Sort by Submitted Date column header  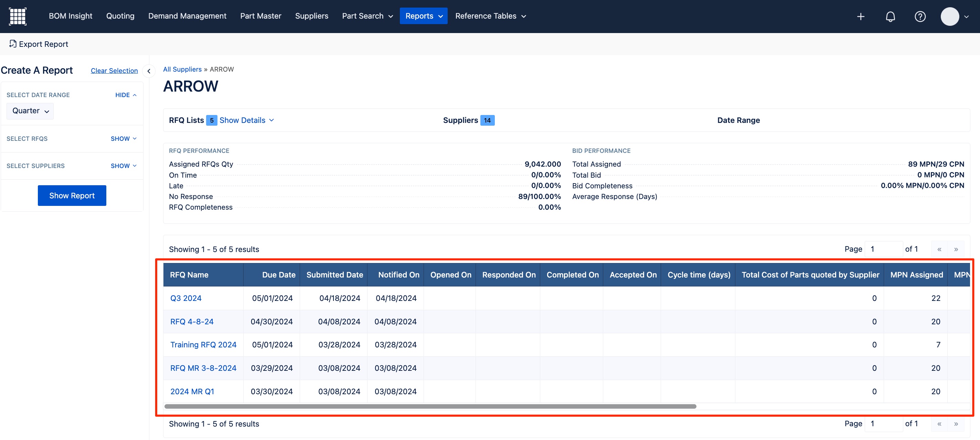pyautogui.click(x=334, y=275)
